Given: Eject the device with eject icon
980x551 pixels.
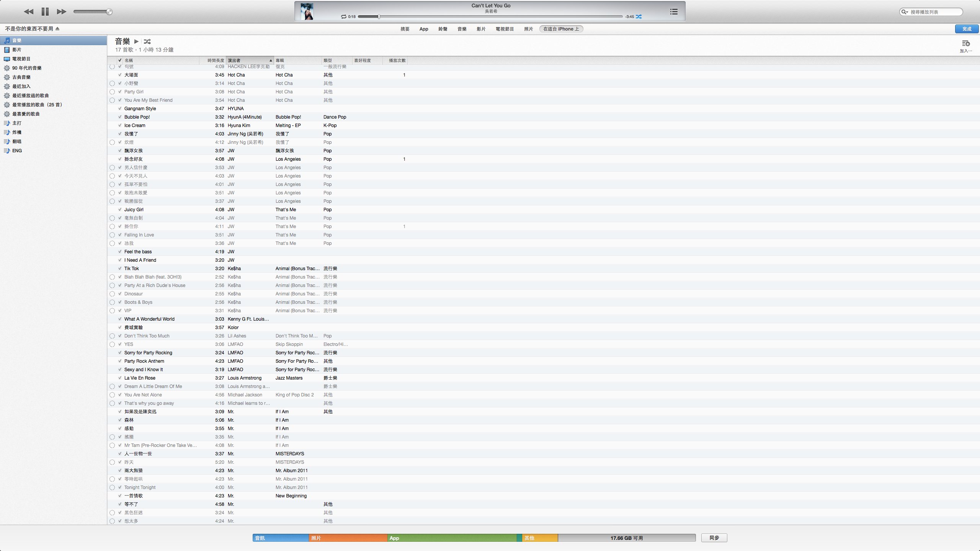Looking at the screenshot, I should point(57,29).
